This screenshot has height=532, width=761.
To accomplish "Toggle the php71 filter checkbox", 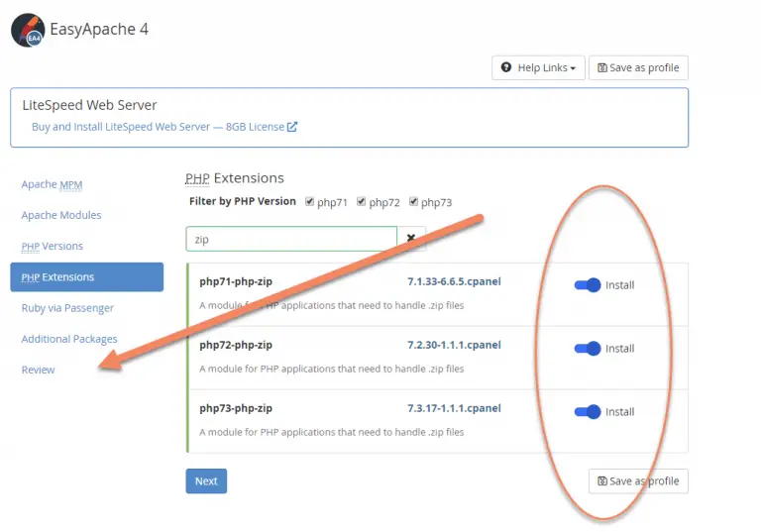I will 309,201.
